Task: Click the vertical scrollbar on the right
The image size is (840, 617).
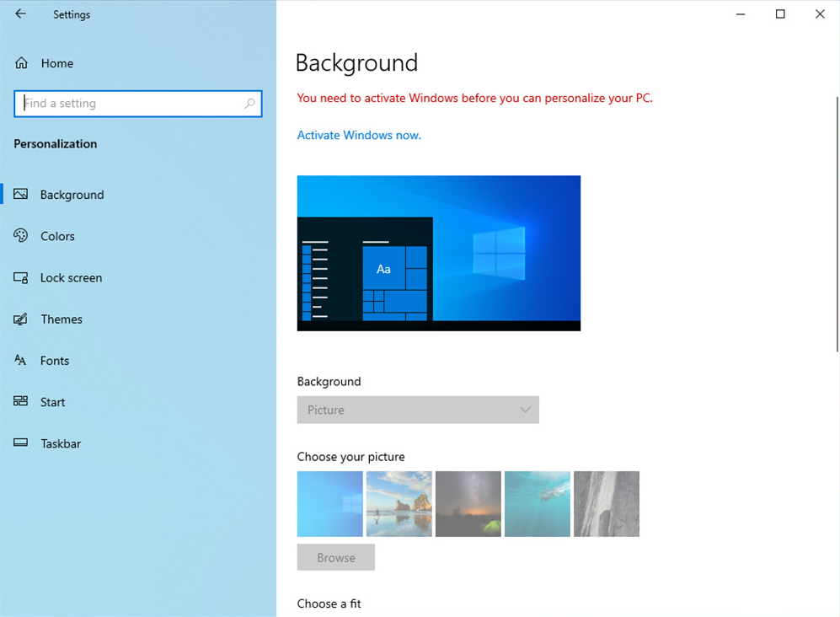Action: pos(837,224)
